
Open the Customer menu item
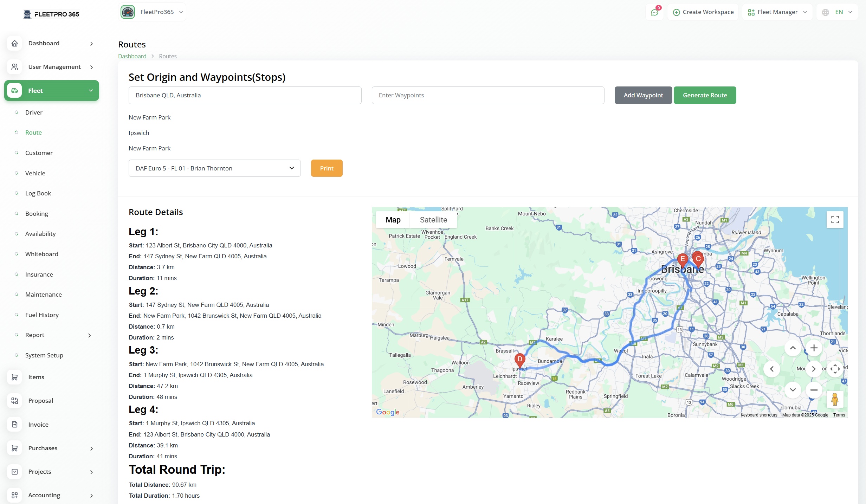39,153
